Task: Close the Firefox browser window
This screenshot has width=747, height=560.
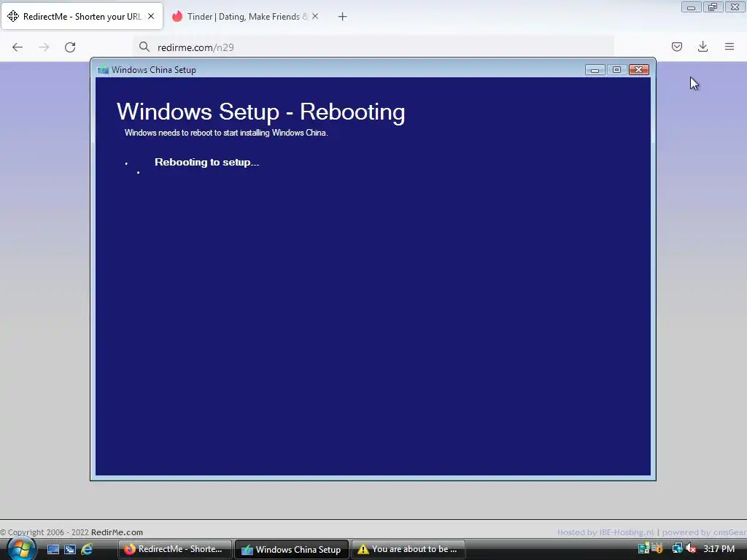Action: pyautogui.click(x=735, y=7)
